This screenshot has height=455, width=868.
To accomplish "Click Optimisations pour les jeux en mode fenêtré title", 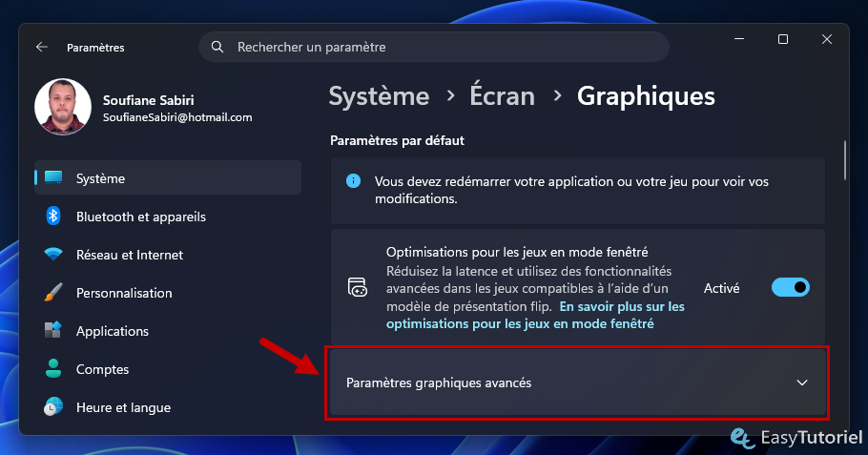I will pos(517,253).
